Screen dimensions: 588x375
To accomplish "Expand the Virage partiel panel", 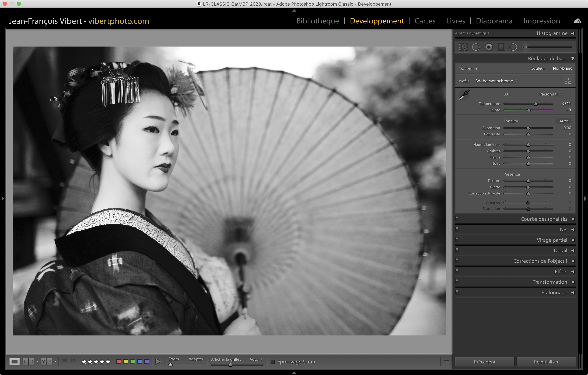I will pyautogui.click(x=552, y=240).
